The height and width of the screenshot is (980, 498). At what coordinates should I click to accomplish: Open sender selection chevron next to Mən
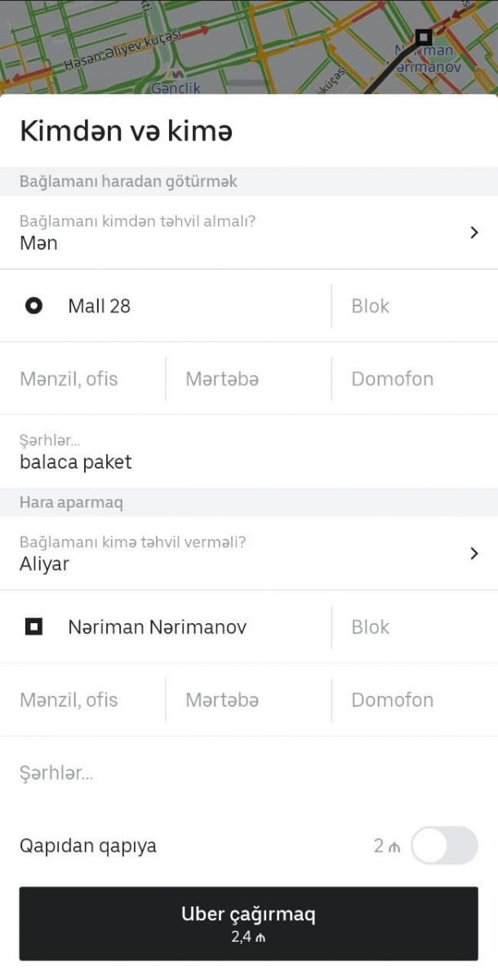[x=474, y=233]
